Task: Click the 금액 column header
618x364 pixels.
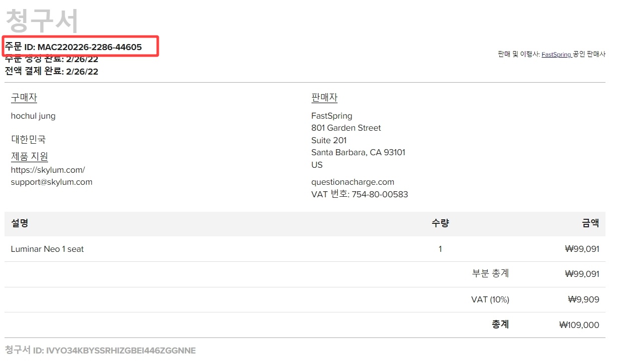Action: point(590,223)
